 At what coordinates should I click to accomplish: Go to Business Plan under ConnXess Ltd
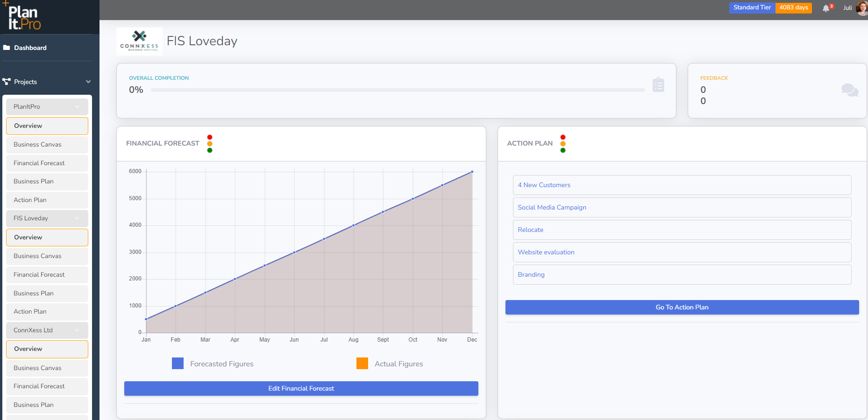[x=47, y=405]
